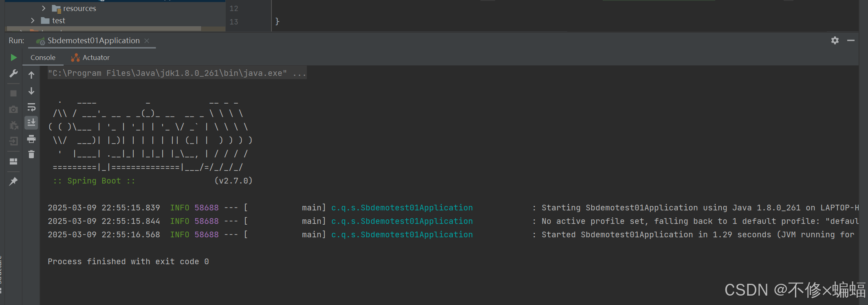Click the timestamp '2025-03-09 22:55:15.839'
Image resolution: width=868 pixels, height=305 pixels.
point(104,208)
